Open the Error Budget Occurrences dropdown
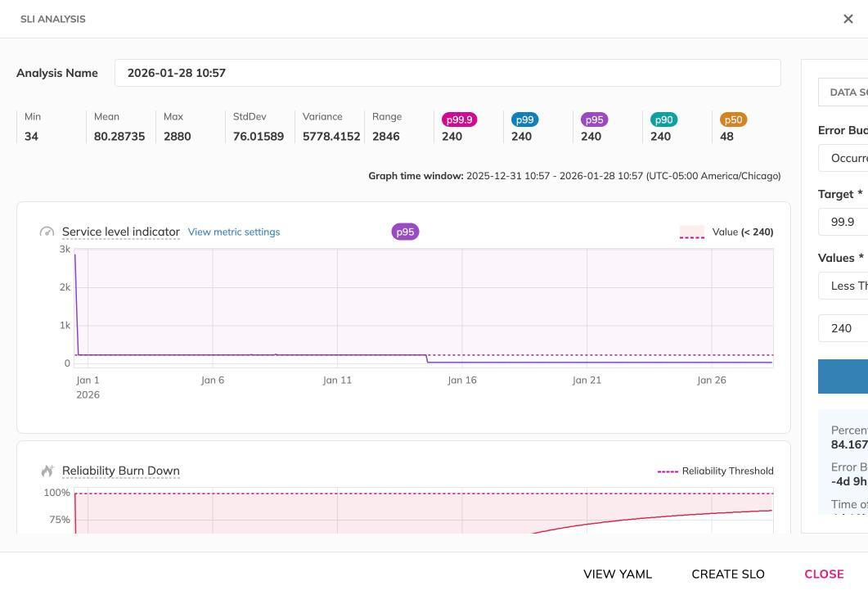The width and height of the screenshot is (868, 595). click(x=847, y=158)
